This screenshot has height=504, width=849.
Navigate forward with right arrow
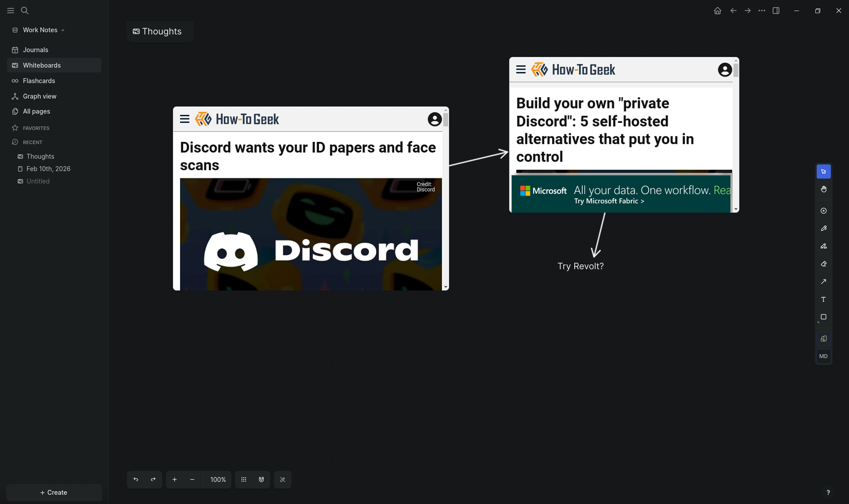[x=748, y=11]
